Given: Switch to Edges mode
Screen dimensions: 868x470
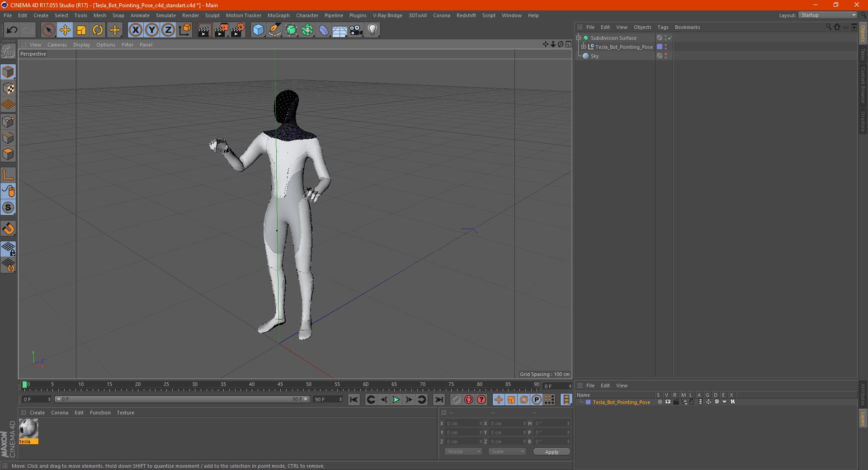Looking at the screenshot, I should [9, 138].
